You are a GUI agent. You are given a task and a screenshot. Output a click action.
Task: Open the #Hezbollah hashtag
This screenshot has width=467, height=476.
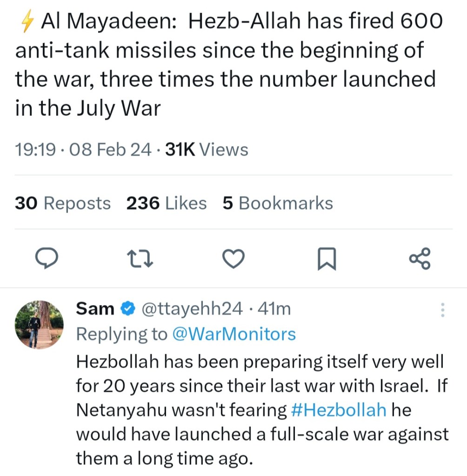339,410
